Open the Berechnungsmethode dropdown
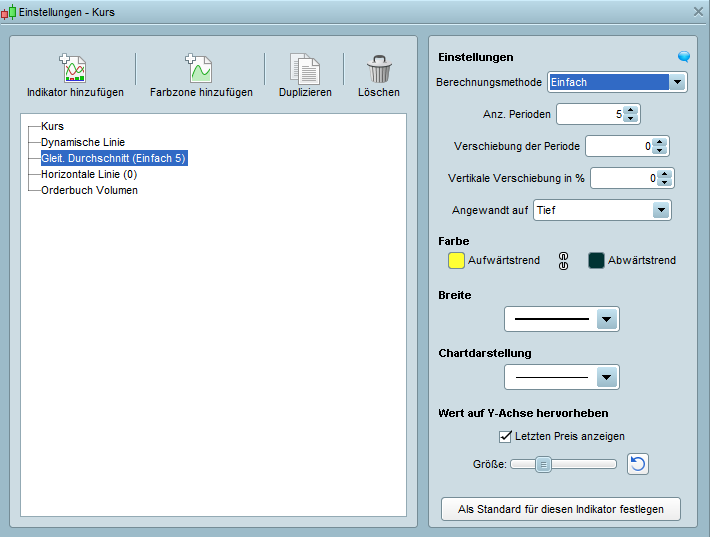The image size is (710, 537). coord(677,82)
